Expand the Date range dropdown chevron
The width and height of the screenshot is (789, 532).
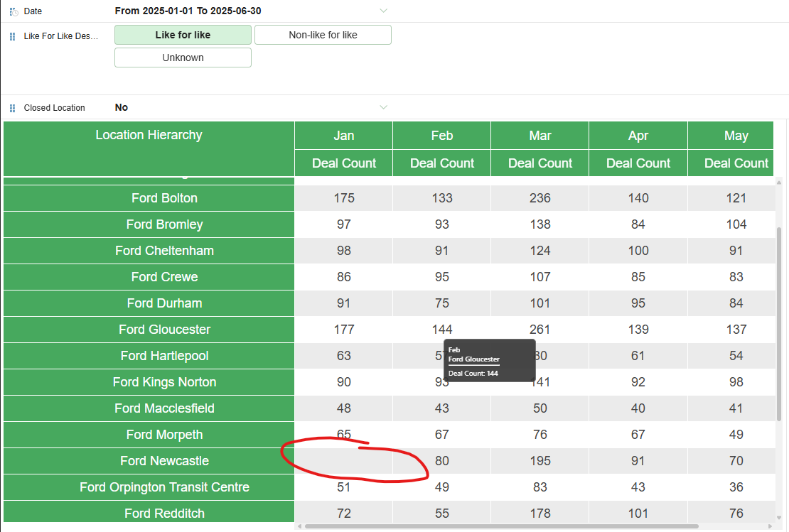[383, 11]
